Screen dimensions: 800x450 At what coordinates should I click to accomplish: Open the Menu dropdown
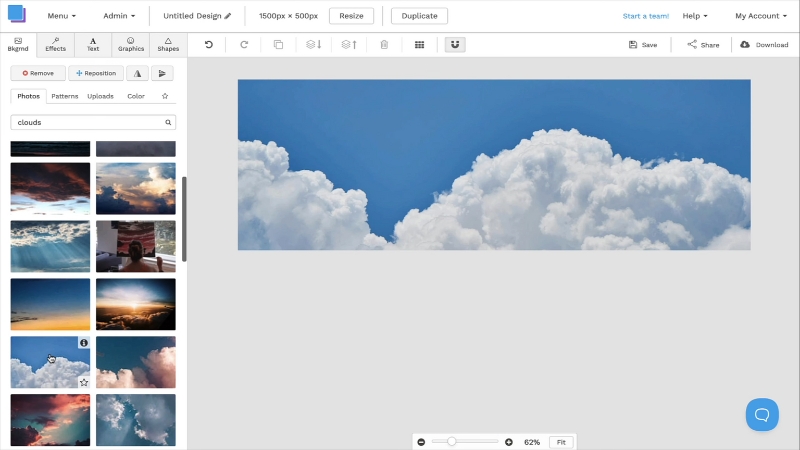click(x=61, y=16)
